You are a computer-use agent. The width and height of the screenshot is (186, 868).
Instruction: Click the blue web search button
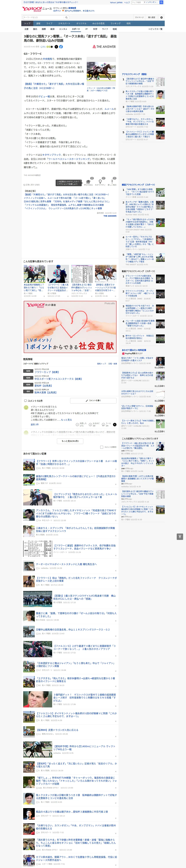click(x=161, y=2)
